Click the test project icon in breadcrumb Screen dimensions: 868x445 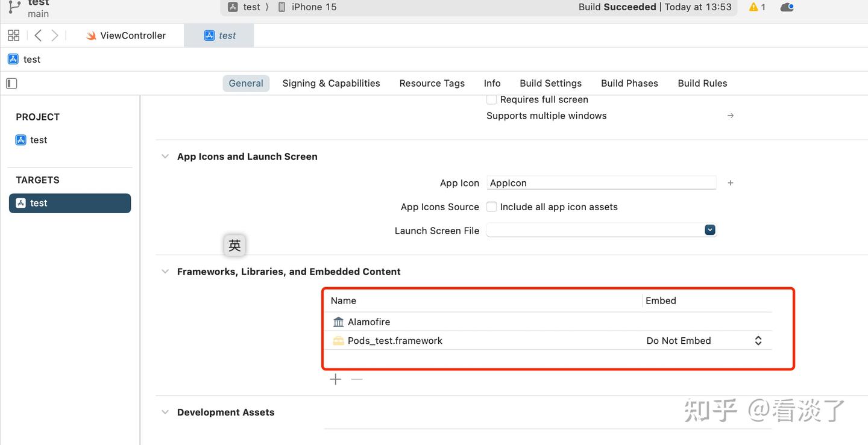pos(13,59)
